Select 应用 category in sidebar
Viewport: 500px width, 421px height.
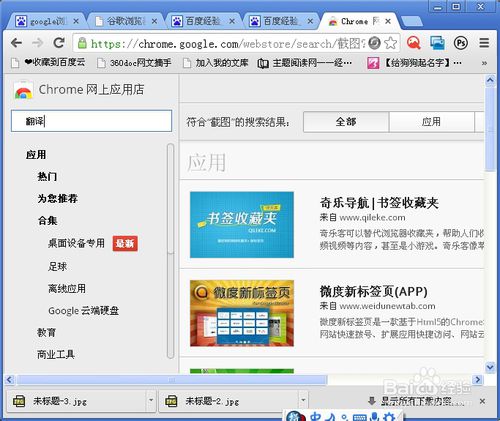coord(36,155)
